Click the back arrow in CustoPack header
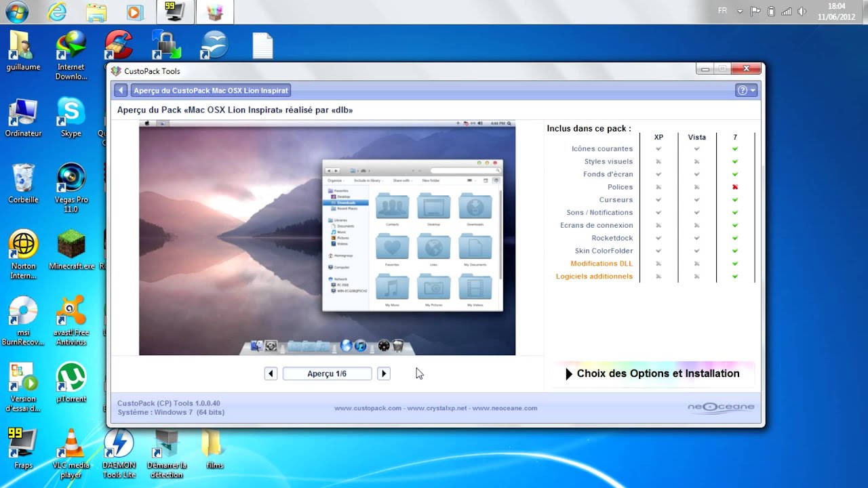Viewport: 868px width, 488px height. [x=121, y=90]
